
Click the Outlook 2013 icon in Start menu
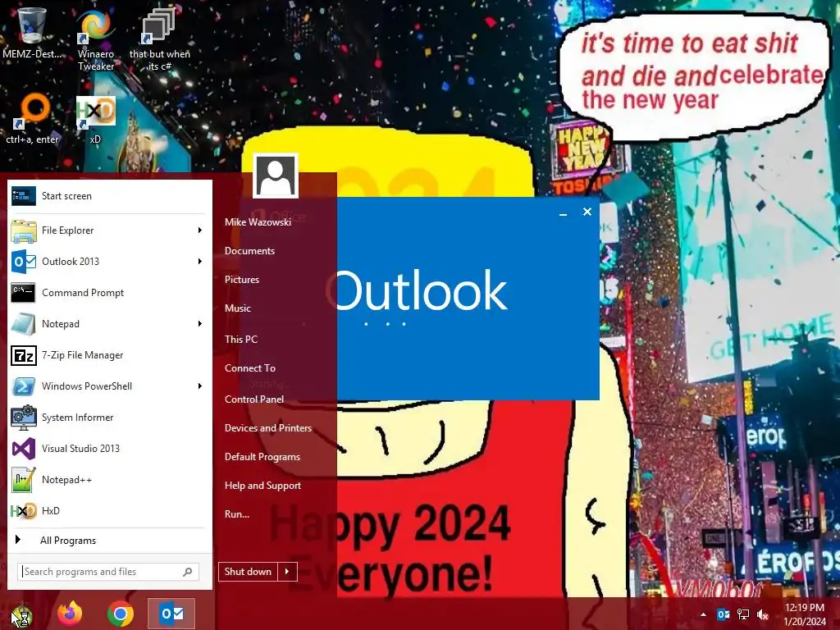tap(24, 262)
